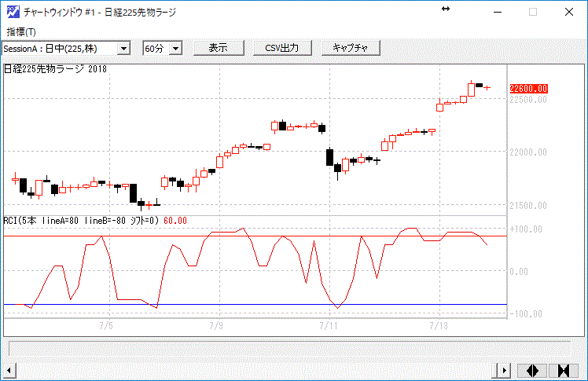Click the 22000.00 price axis label
This screenshot has width=588, height=381.
point(528,152)
